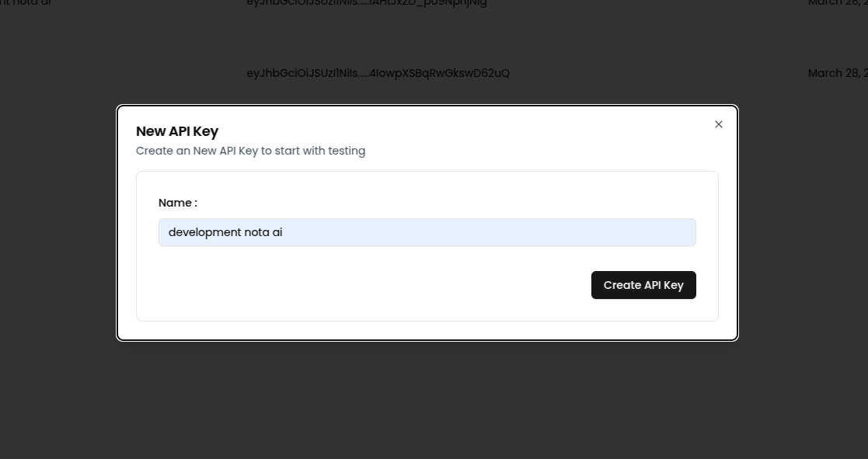Select the second token ending in GkswD62uQ
Viewport: 868px width, 459px height.
click(x=378, y=73)
